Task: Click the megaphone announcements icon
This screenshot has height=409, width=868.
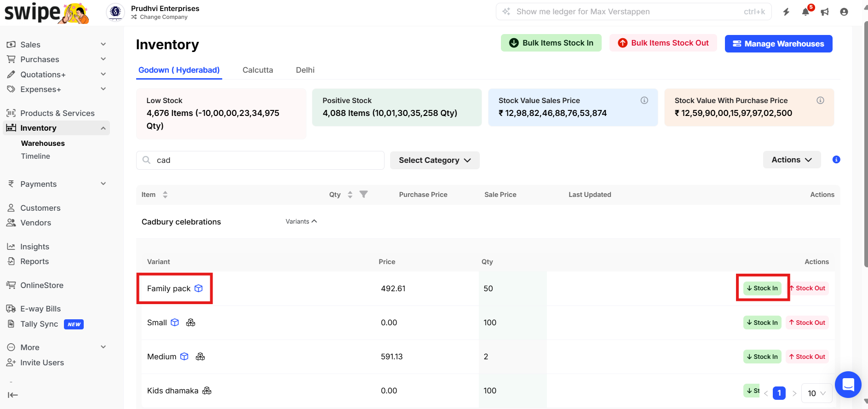Action: (825, 12)
